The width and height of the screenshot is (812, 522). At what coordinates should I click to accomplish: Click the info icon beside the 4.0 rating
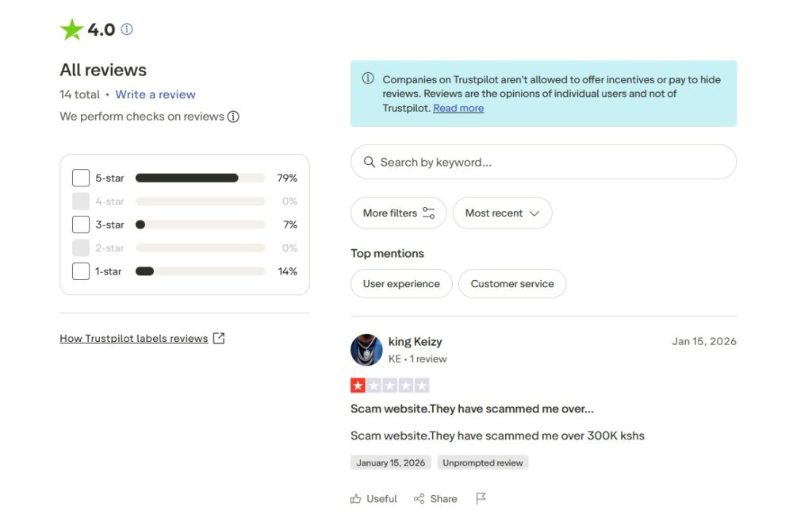pyautogui.click(x=127, y=29)
